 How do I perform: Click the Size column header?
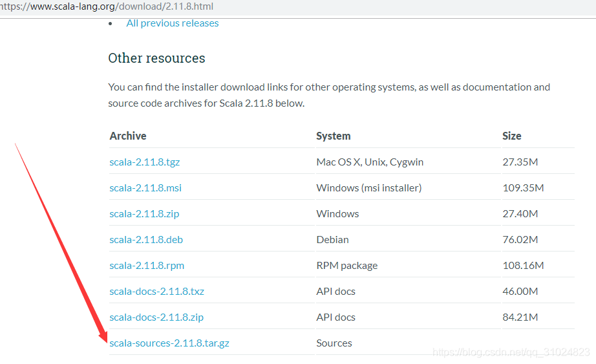point(511,136)
